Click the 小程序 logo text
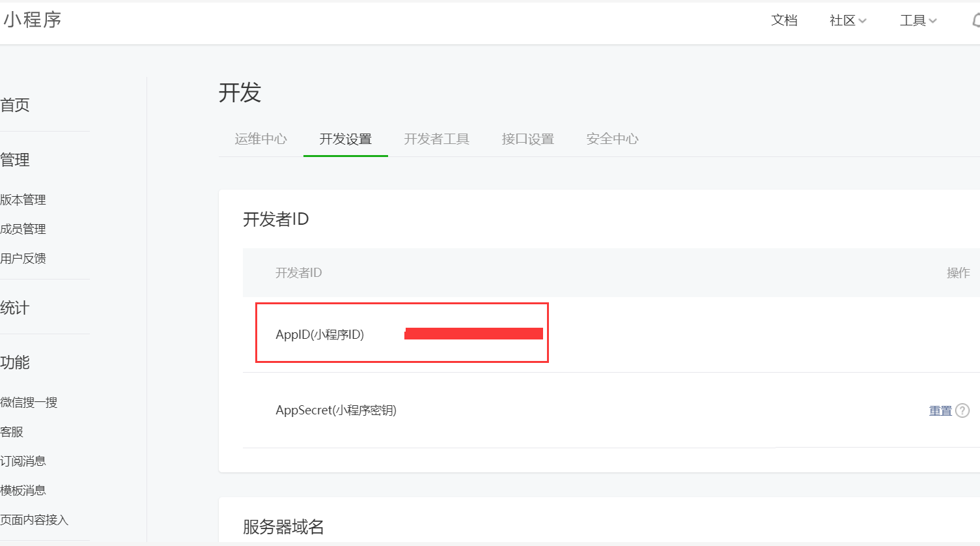980x546 pixels. pyautogui.click(x=32, y=20)
